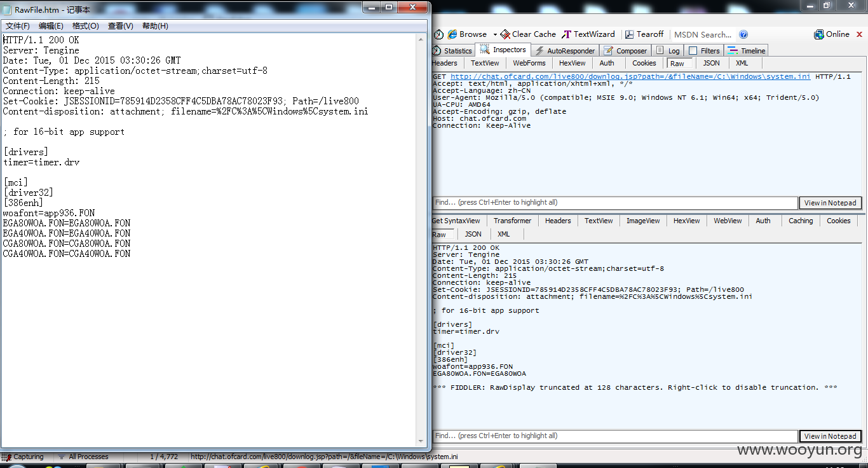Open the 格式(O) menu in Notepad

86,26
